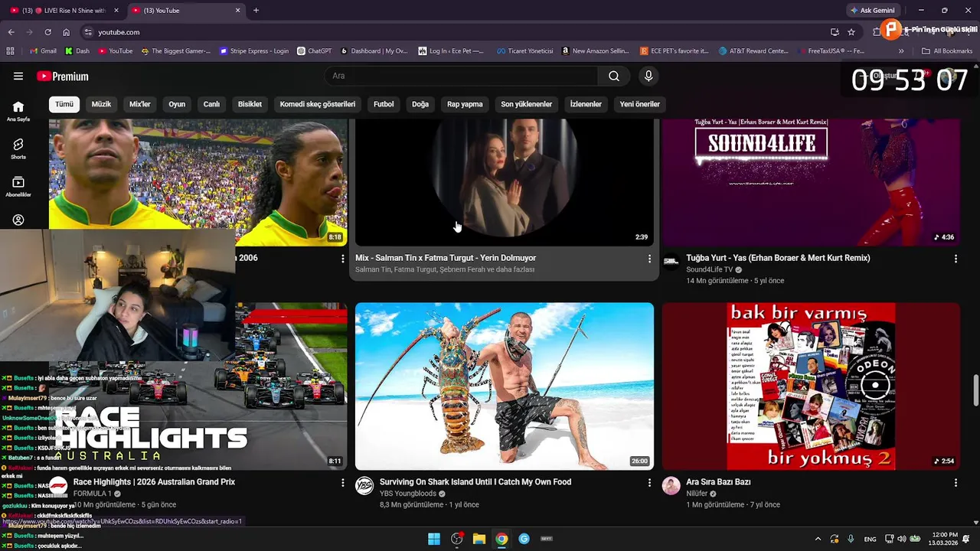
Task: Select the Futbol filter chip
Action: [384, 104]
